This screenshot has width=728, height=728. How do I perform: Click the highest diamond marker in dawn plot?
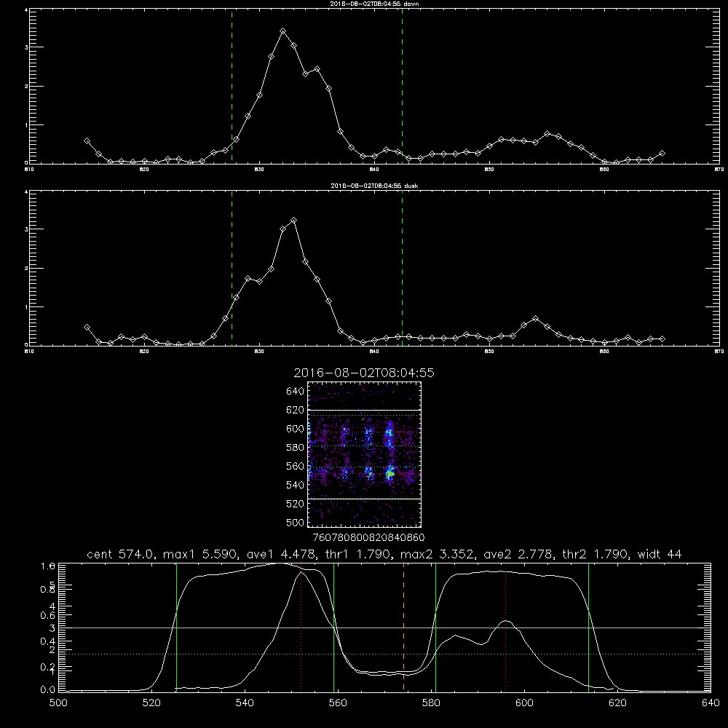(282, 31)
